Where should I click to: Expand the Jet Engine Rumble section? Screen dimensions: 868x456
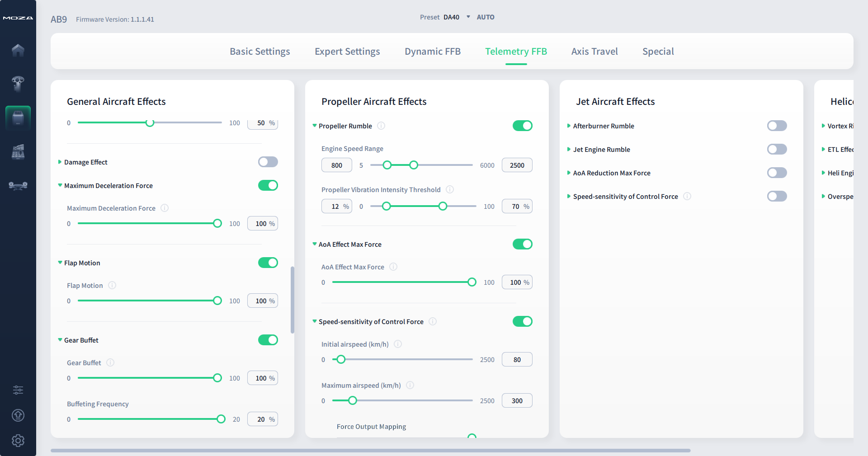pos(569,149)
